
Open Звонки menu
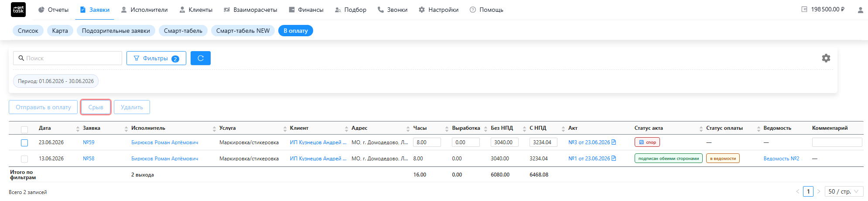click(x=393, y=10)
